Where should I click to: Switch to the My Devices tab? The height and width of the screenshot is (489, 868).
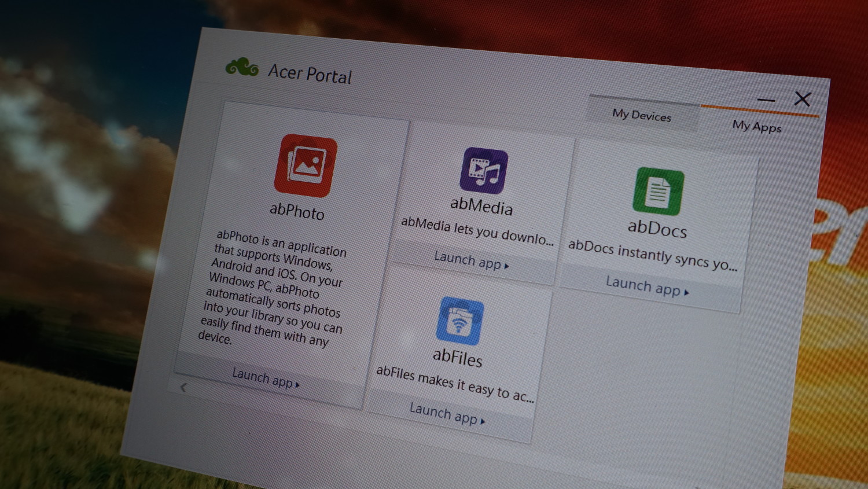coord(642,115)
